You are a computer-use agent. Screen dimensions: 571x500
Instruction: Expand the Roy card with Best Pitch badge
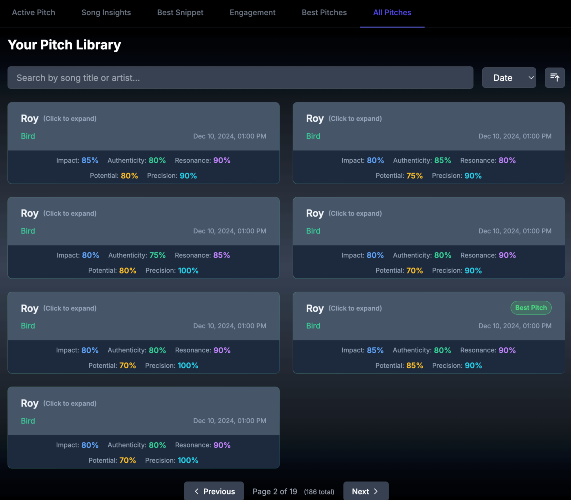click(x=429, y=316)
